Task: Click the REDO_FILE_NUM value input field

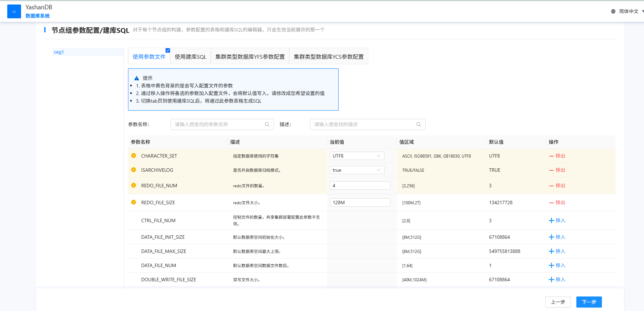Action: (x=360, y=186)
